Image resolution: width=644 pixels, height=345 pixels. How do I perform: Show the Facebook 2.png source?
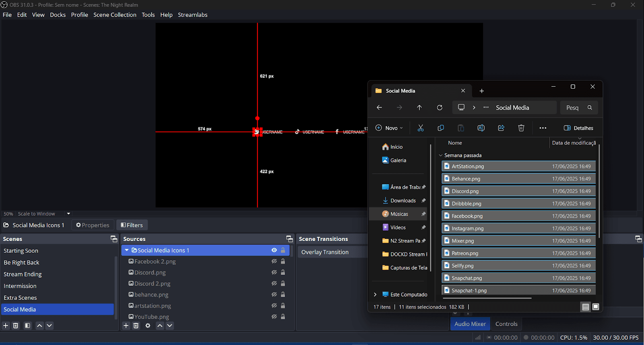pyautogui.click(x=274, y=261)
